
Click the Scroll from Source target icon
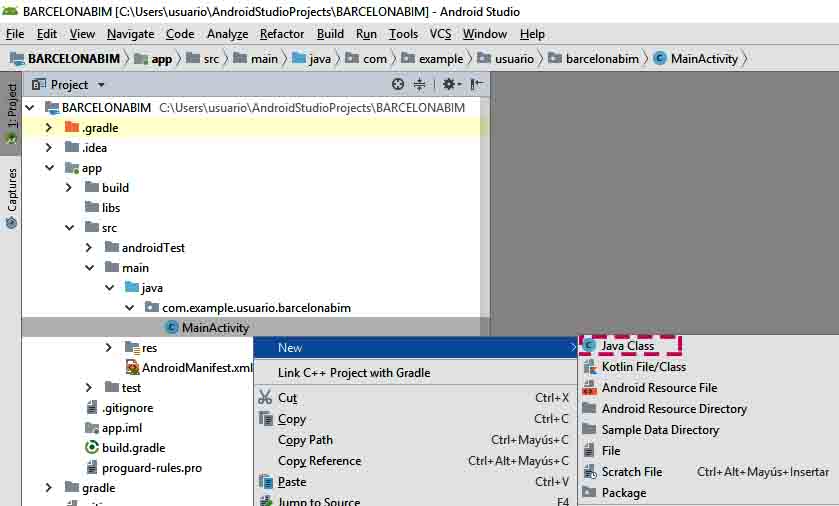pyautogui.click(x=398, y=85)
